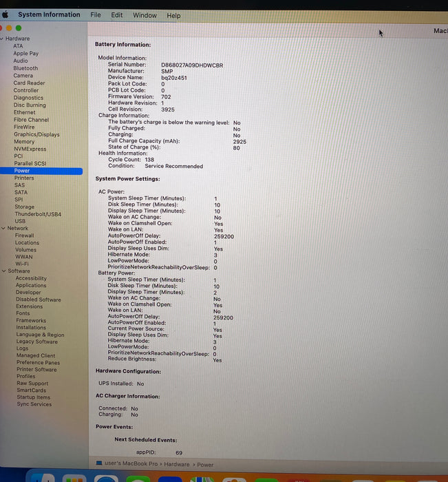Select Extensions under Software

(x=29, y=306)
